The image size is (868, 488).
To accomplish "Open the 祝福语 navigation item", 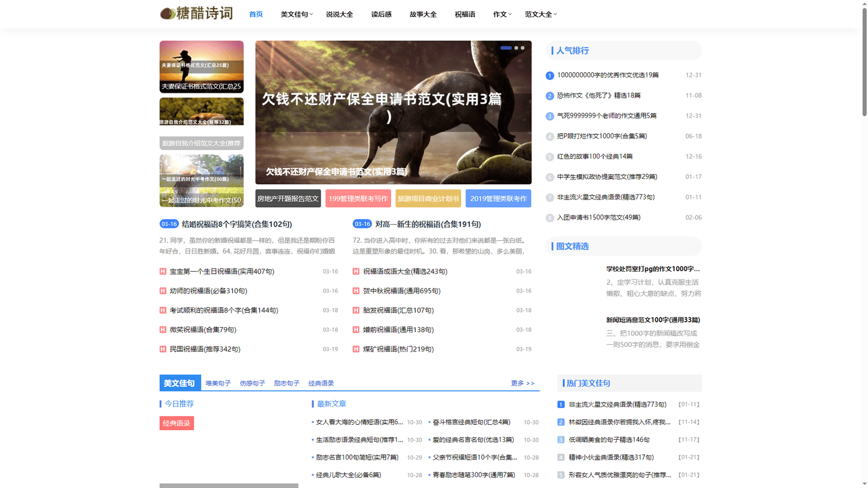I will pos(465,14).
